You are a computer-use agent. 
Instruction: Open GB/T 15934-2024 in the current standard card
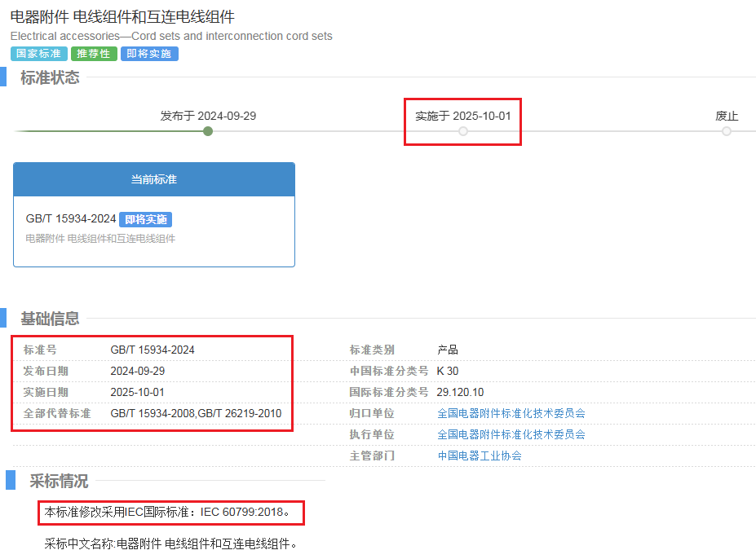coord(71,219)
